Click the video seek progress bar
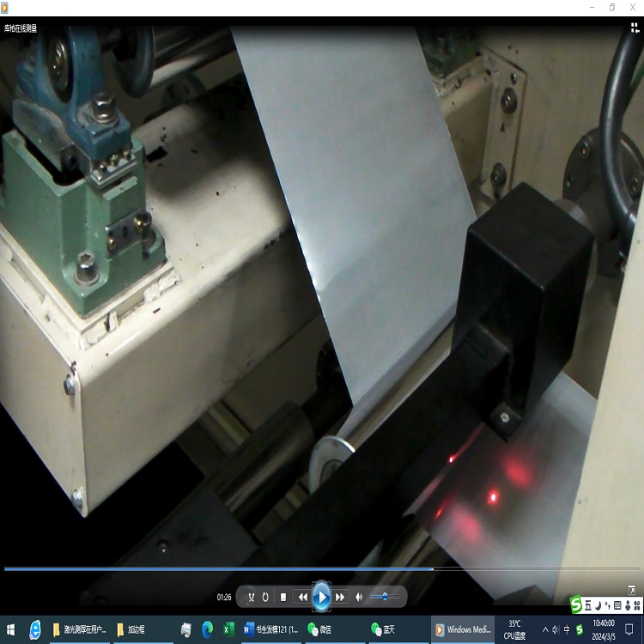This screenshot has width=644, height=644. tap(258, 568)
